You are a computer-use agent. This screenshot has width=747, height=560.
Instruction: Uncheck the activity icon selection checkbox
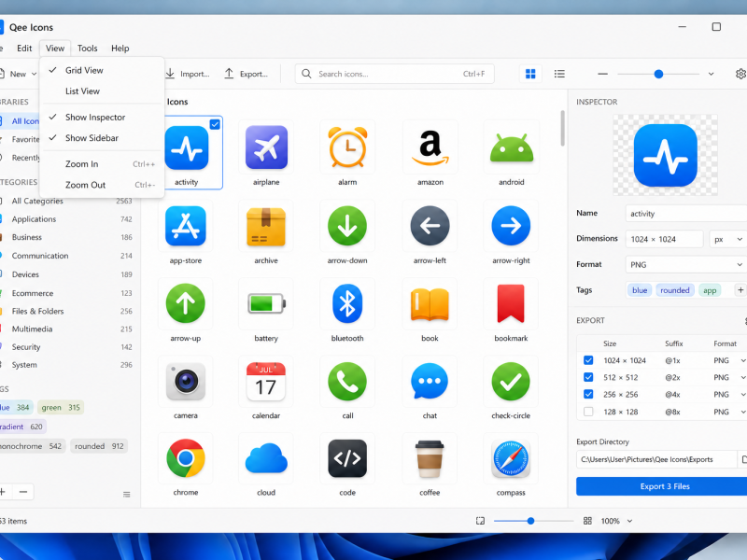[x=215, y=124]
